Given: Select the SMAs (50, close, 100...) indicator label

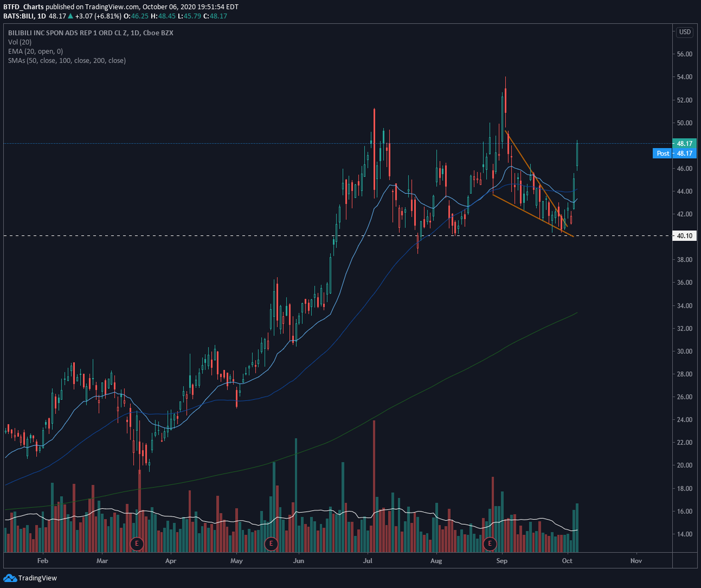Looking at the screenshot, I should pos(67,61).
